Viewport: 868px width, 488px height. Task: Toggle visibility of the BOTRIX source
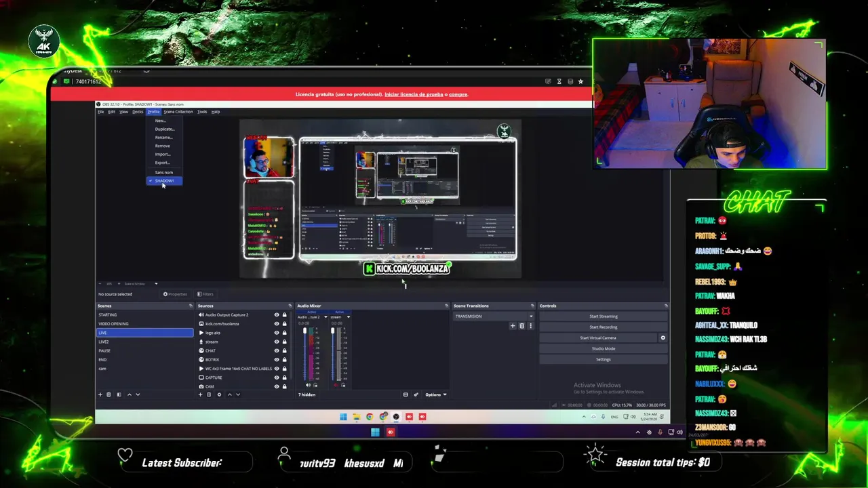[276, 359]
